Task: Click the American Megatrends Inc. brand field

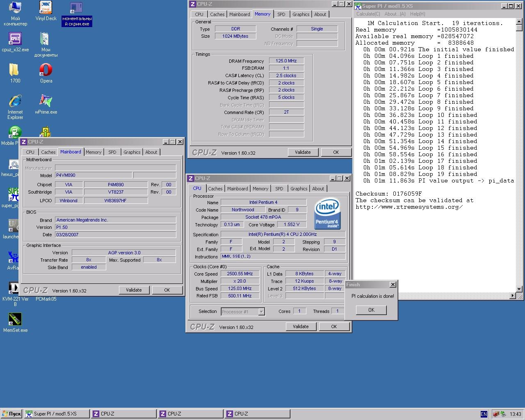Action: tap(115, 220)
